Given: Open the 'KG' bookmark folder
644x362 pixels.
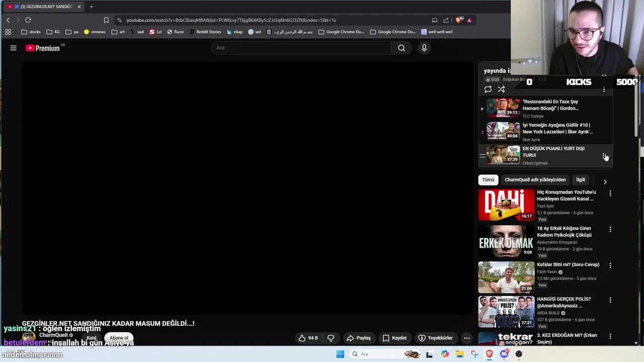Looking at the screenshot, I should coord(53,32).
